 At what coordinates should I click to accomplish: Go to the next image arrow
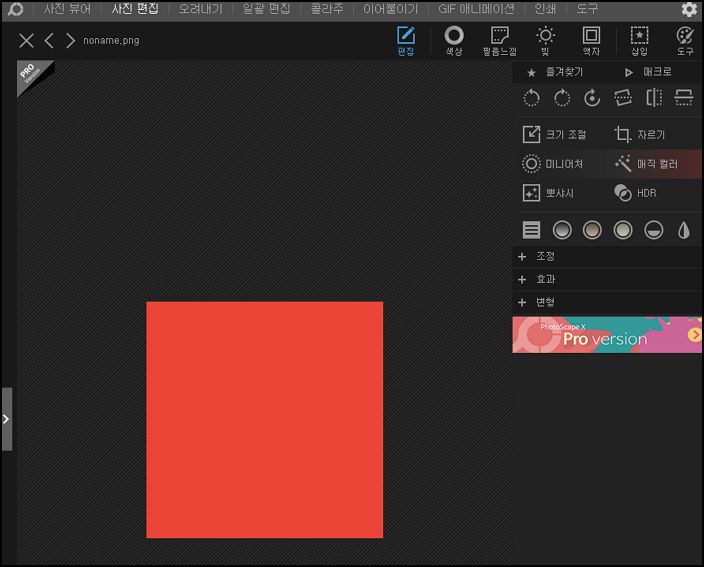pyautogui.click(x=70, y=41)
